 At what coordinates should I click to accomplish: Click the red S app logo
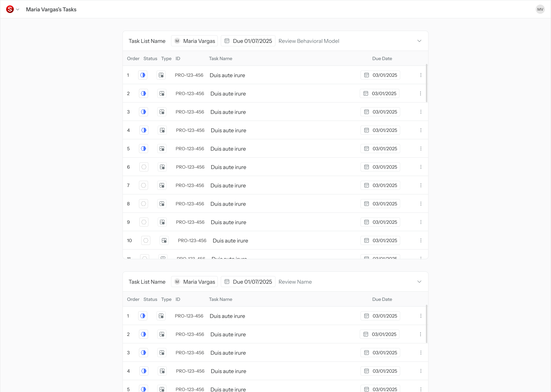[x=10, y=9]
